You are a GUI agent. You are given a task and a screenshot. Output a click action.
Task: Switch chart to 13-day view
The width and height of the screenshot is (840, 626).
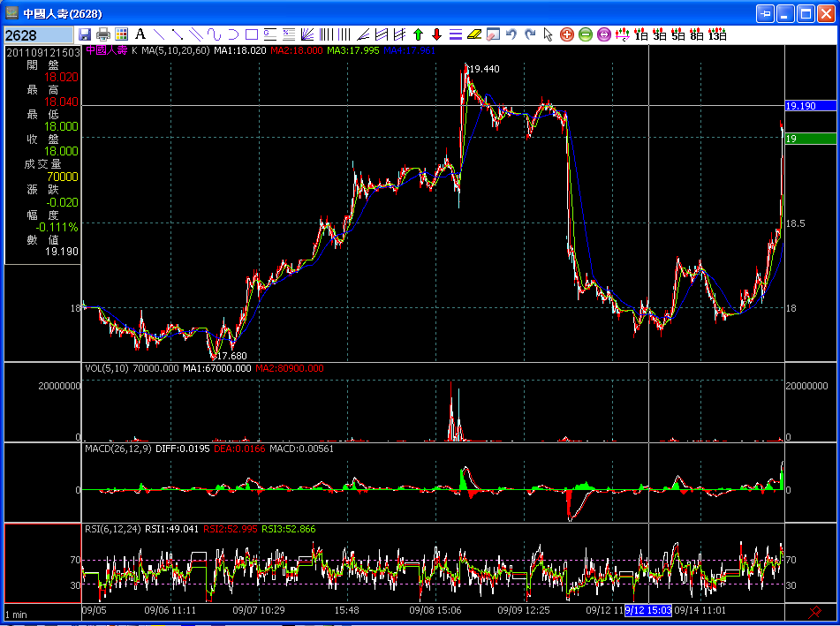pos(717,34)
